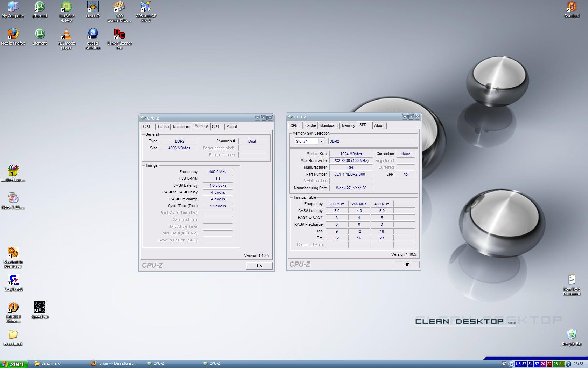This screenshot has width=588, height=368.
Task: Select Cache tab in right CPU-Z window
Action: point(310,125)
